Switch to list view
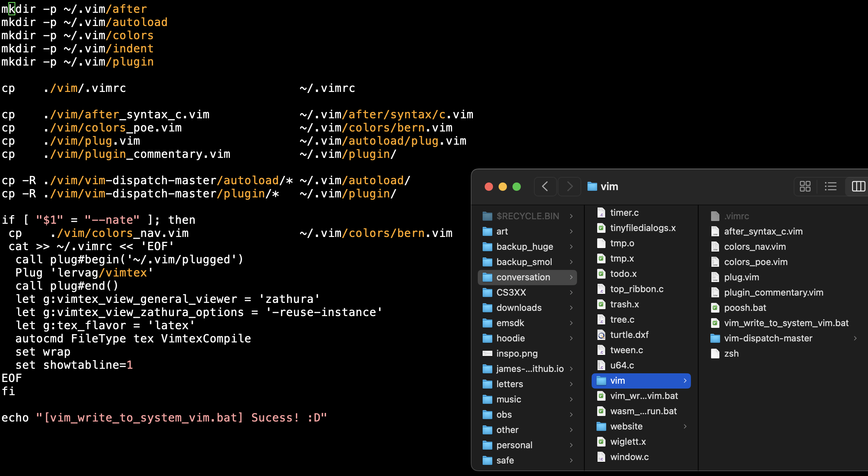The image size is (868, 476). [831, 187]
